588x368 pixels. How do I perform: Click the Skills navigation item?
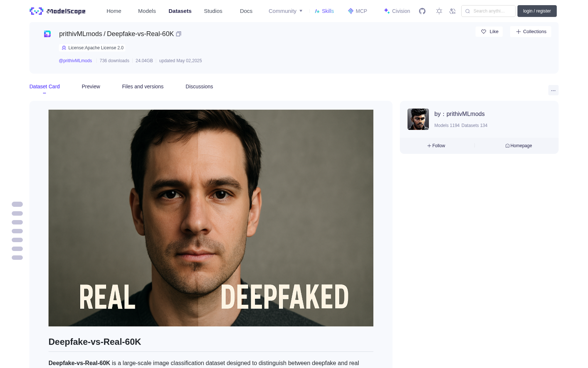(x=324, y=11)
